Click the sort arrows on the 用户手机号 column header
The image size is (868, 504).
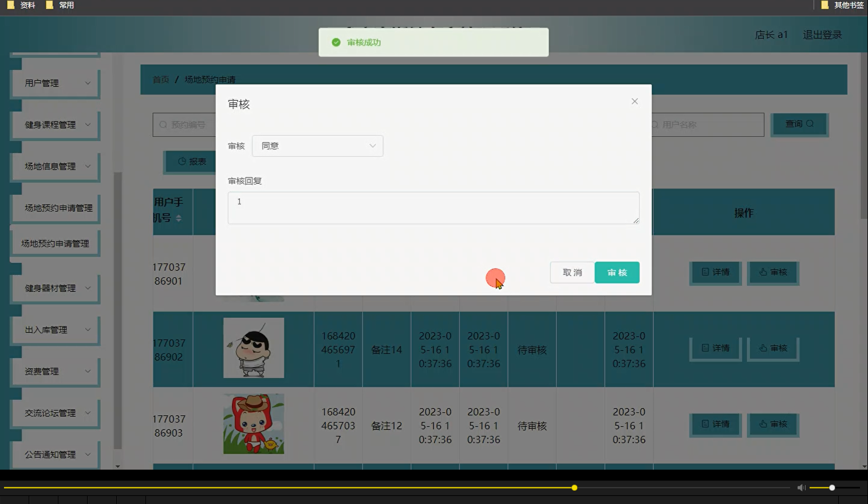[179, 219]
